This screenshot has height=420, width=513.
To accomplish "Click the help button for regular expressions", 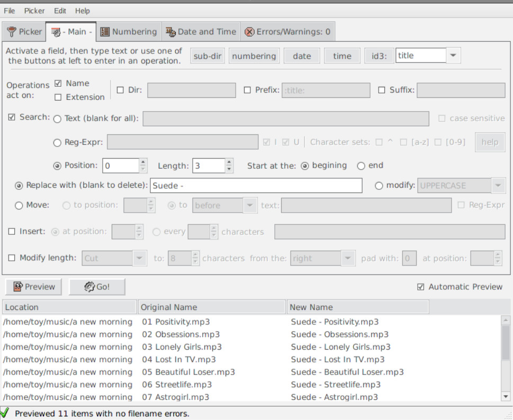I will click(x=490, y=142).
